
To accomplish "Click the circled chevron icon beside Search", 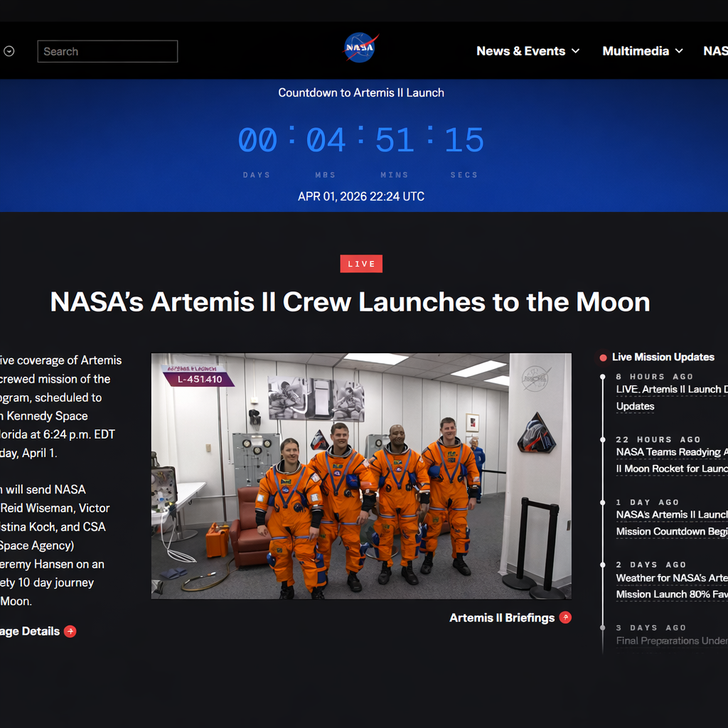I will tap(9, 51).
